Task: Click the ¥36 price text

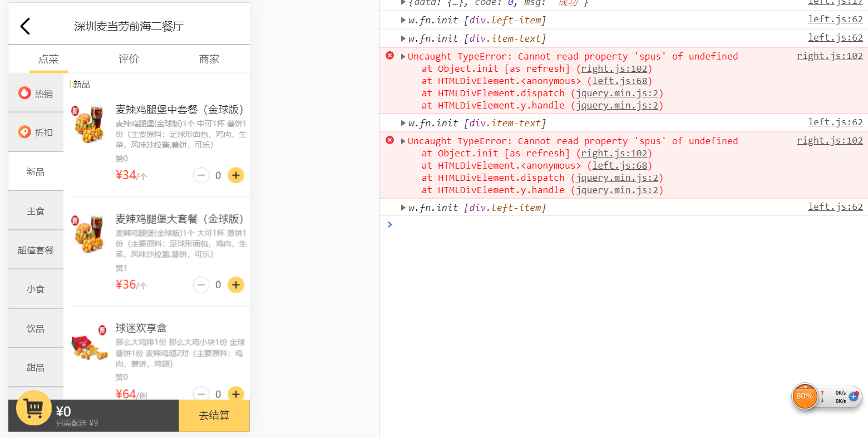Action: point(126,284)
